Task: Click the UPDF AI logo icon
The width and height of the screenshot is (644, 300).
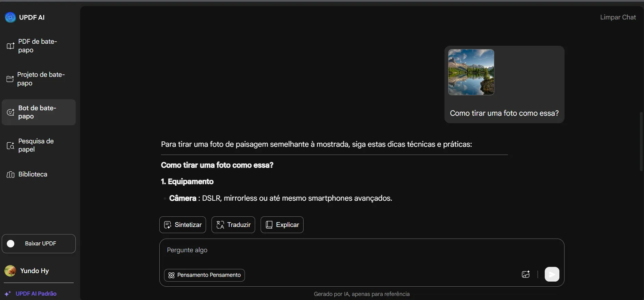Action: (10, 17)
